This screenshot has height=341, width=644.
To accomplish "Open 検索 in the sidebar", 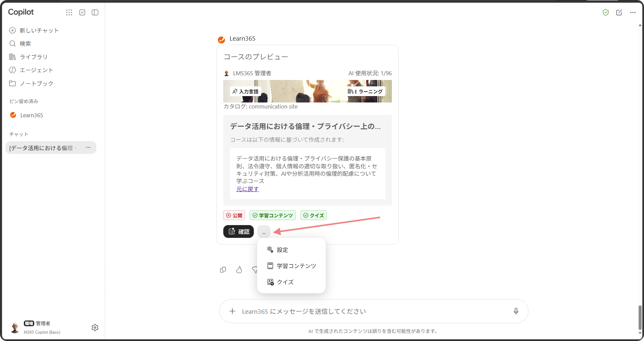I will 20,44.
